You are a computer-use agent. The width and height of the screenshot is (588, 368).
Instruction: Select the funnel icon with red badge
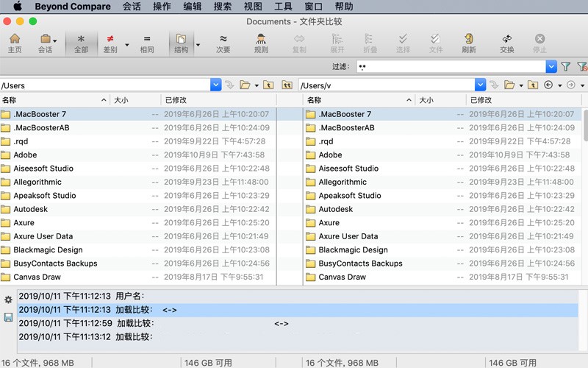click(x=582, y=67)
